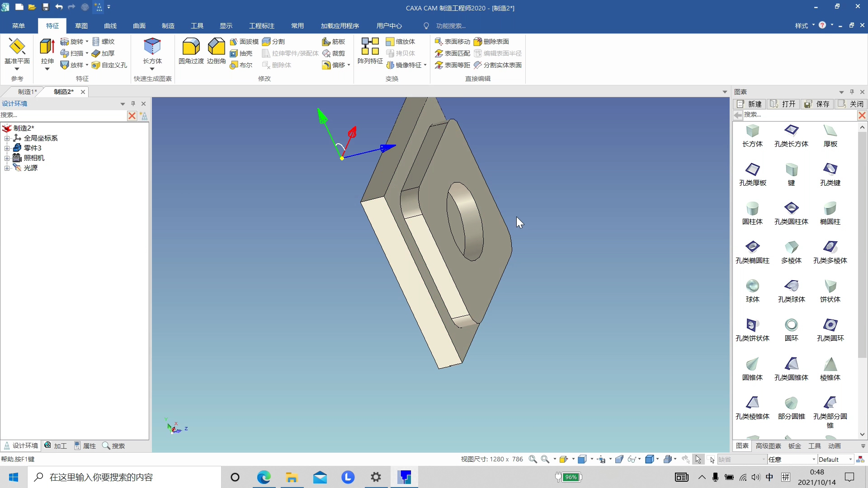Pin the 设计环境 panel
The width and height of the screenshot is (868, 488).
[x=133, y=103]
